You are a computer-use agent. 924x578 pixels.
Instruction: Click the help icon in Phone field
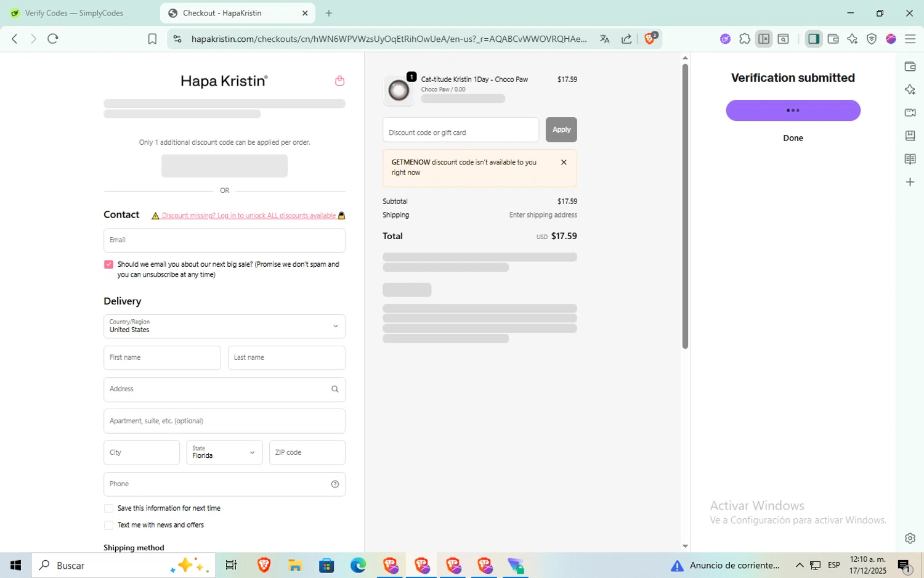(x=335, y=484)
